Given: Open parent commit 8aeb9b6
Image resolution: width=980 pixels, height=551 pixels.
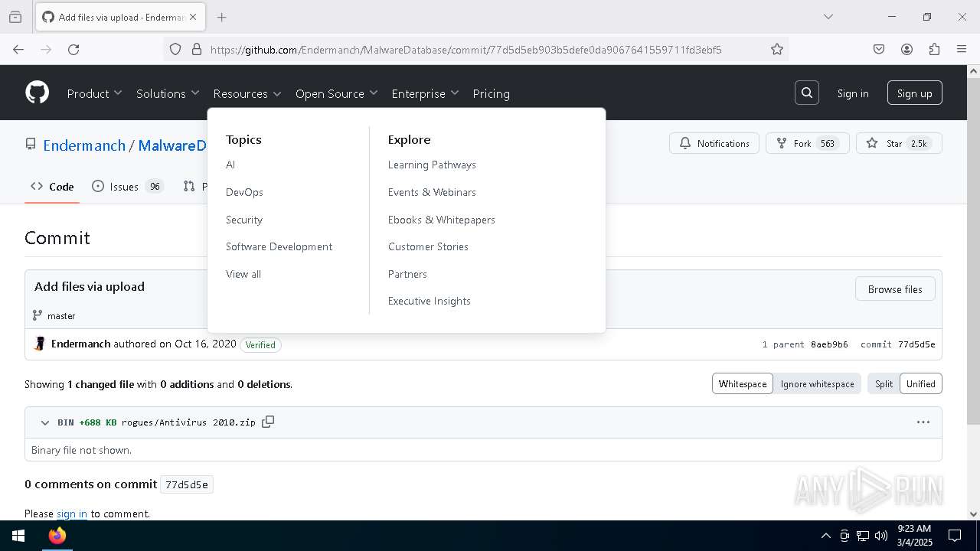Looking at the screenshot, I should coord(829,344).
